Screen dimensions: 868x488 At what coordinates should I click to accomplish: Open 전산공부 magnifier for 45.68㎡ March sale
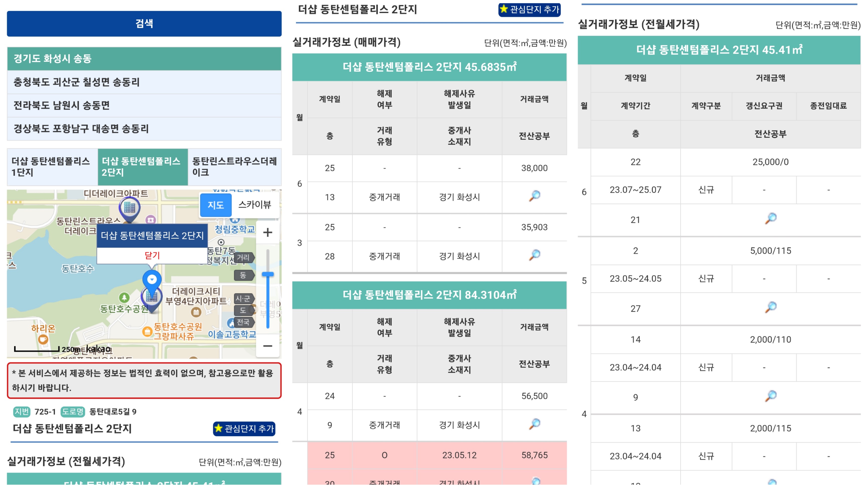coord(534,255)
